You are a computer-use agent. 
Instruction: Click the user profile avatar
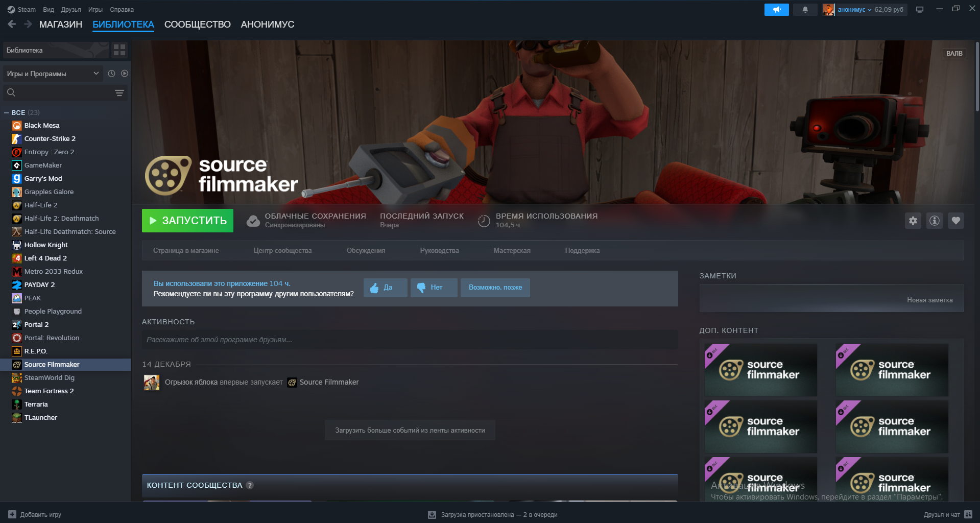click(828, 10)
